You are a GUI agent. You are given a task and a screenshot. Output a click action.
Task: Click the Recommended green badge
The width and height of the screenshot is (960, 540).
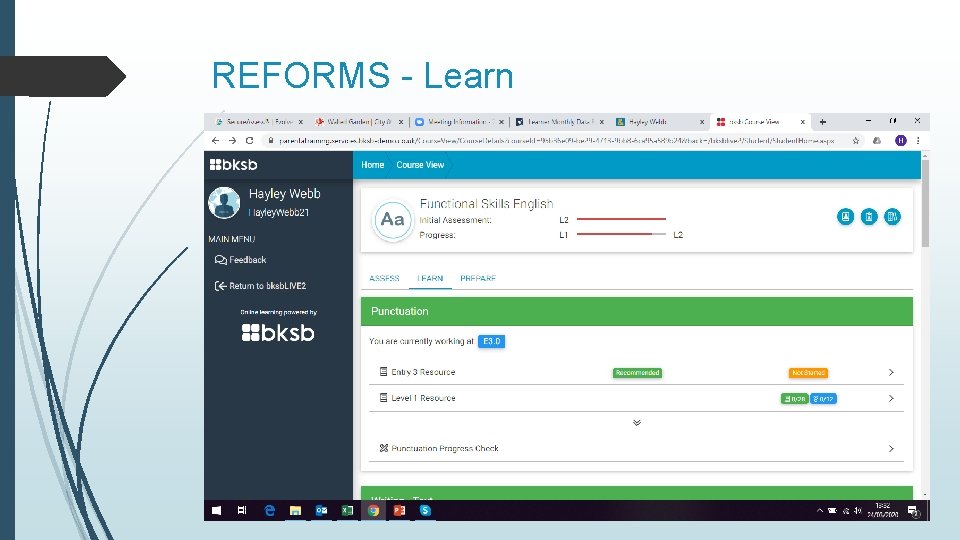(x=637, y=373)
